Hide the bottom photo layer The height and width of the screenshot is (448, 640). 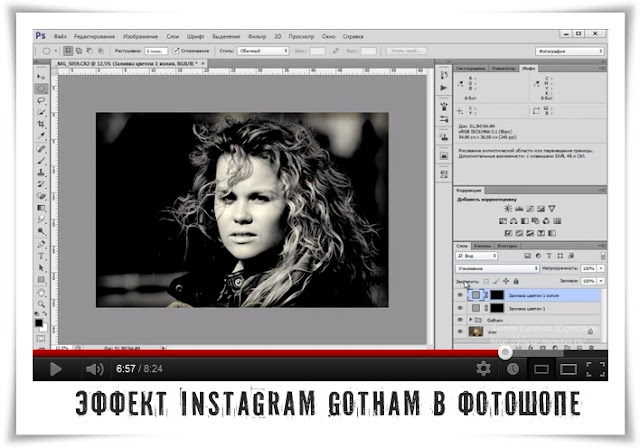pyautogui.click(x=460, y=332)
